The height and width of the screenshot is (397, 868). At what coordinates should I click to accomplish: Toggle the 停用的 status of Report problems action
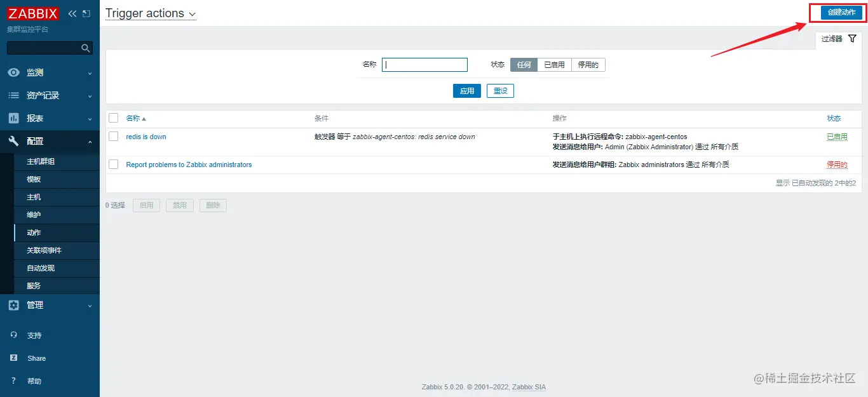837,165
